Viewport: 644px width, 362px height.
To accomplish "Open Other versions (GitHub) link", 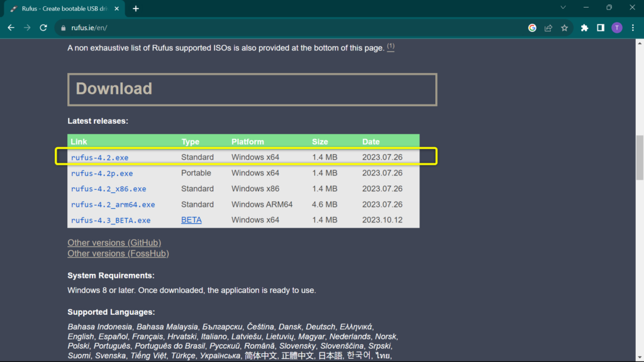I will (x=114, y=243).
